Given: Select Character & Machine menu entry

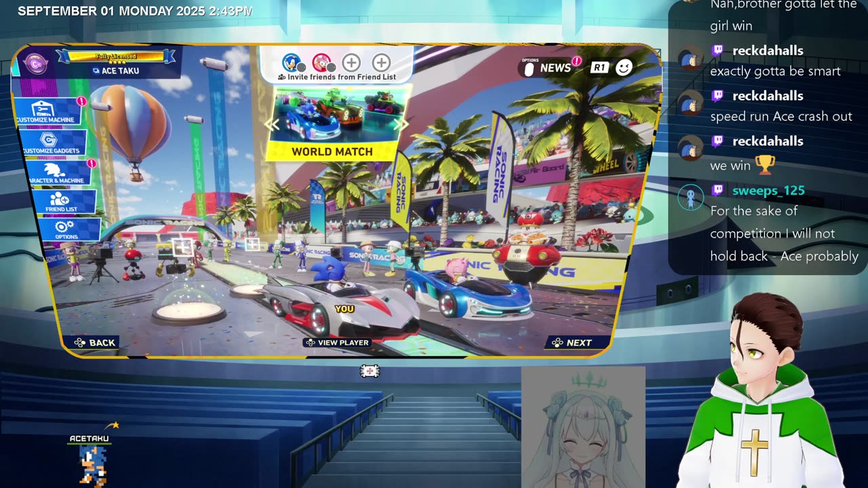Looking at the screenshot, I should pyautogui.click(x=58, y=173).
